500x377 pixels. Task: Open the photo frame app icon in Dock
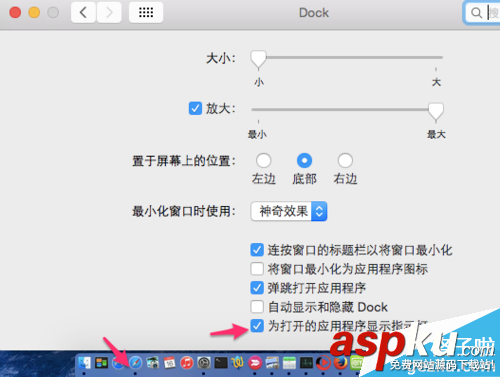pyautogui.click(x=272, y=363)
